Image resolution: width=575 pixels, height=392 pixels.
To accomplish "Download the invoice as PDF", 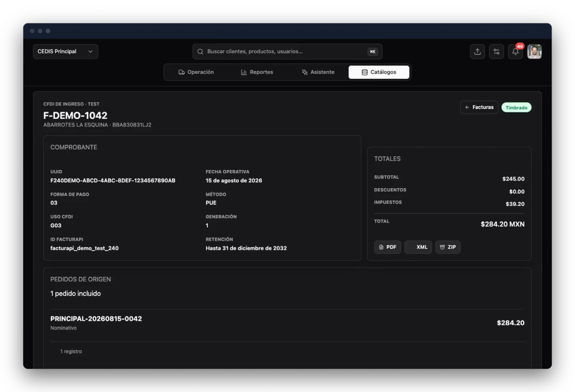I will click(387, 247).
